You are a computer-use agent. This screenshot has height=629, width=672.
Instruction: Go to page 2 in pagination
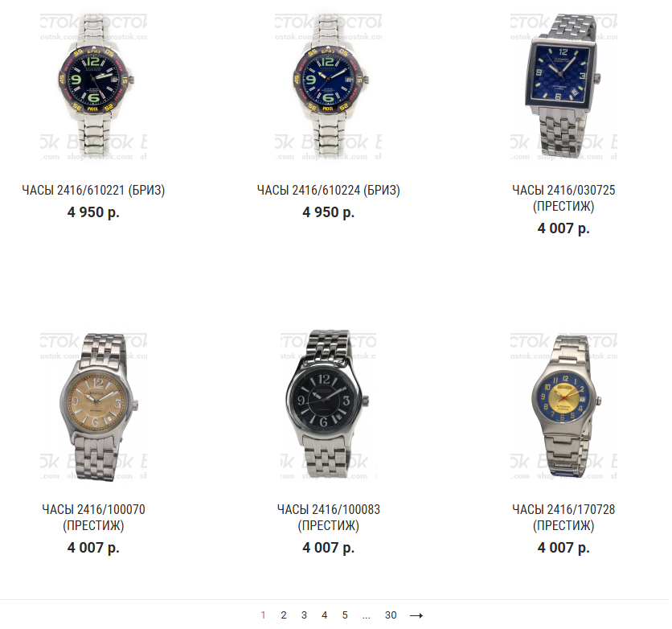284,615
